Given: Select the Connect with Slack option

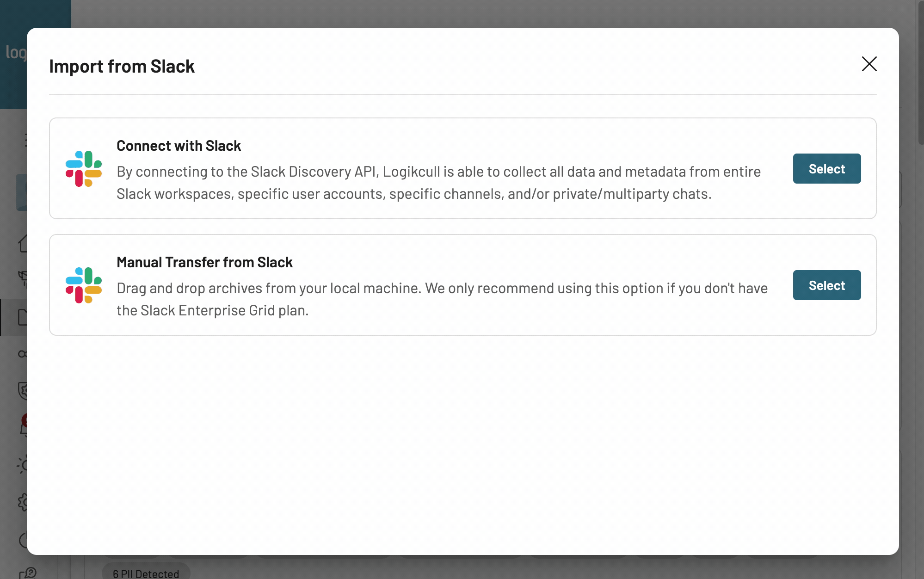Looking at the screenshot, I should coord(826,169).
